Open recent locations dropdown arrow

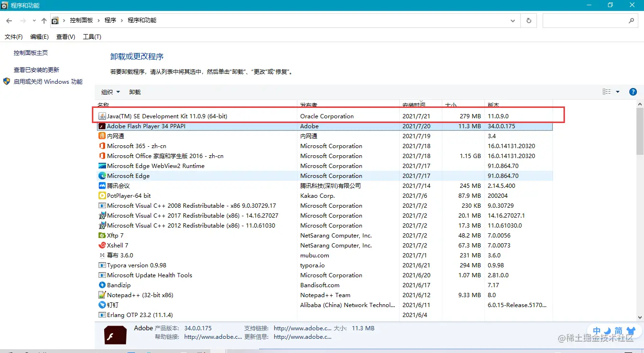(x=34, y=21)
